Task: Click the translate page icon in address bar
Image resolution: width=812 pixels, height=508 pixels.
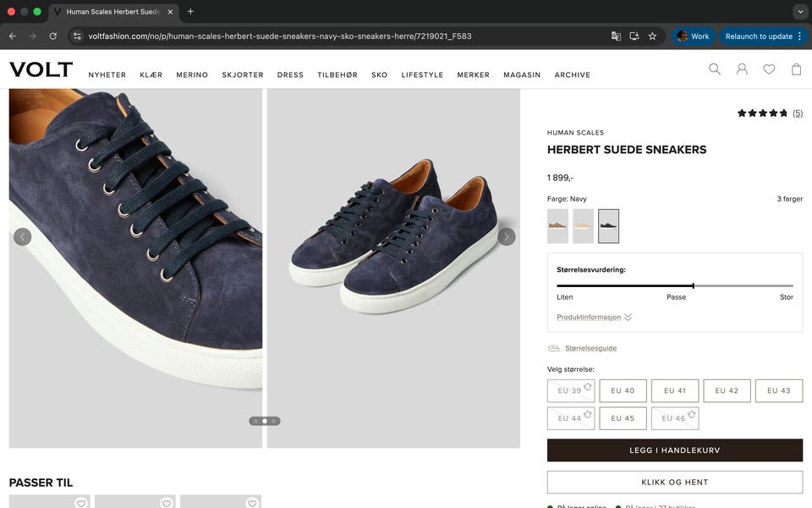Action: click(x=616, y=36)
